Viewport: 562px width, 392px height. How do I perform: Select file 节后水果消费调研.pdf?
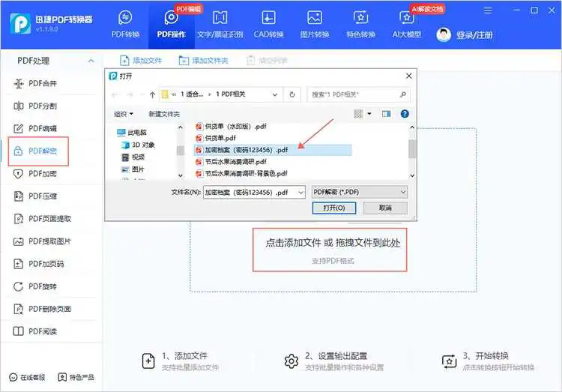pos(232,162)
